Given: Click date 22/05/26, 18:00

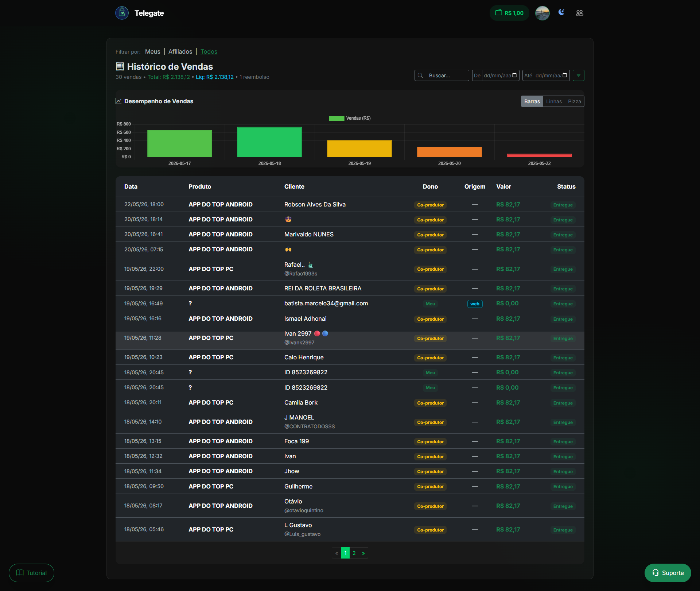Looking at the screenshot, I should point(144,204).
